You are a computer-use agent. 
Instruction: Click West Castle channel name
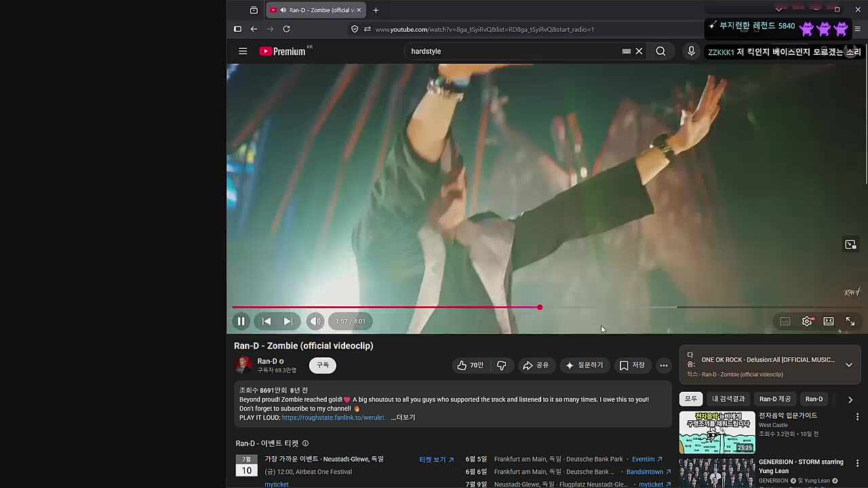tap(773, 425)
